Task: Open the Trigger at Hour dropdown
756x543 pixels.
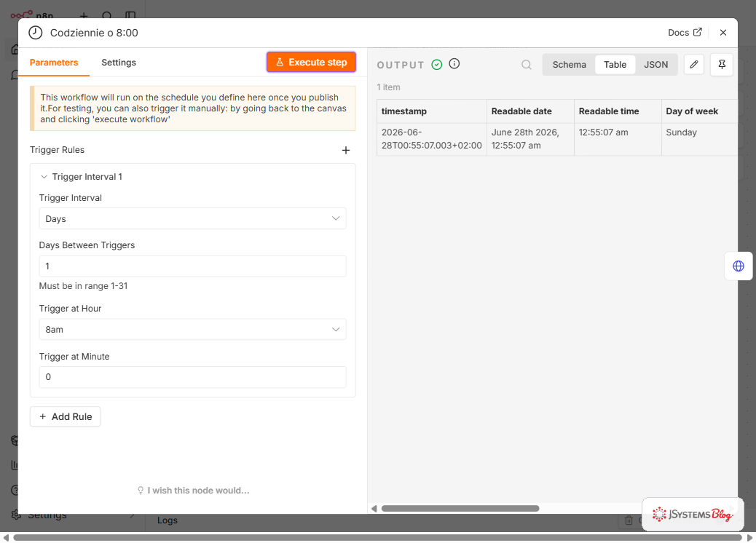Action: click(192, 330)
